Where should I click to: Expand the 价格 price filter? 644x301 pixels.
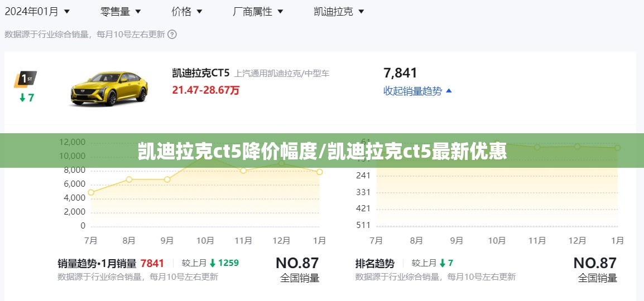(x=187, y=12)
